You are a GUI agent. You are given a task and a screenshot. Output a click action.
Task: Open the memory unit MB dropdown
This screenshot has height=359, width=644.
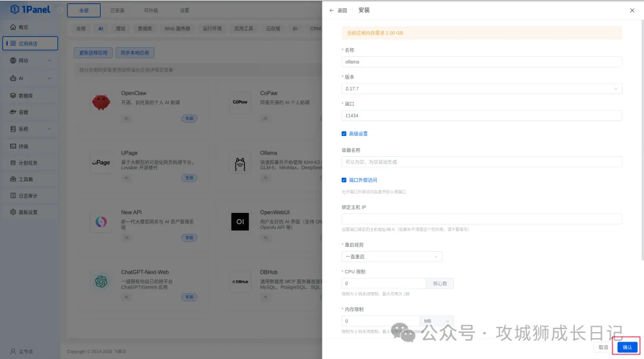pos(436,321)
